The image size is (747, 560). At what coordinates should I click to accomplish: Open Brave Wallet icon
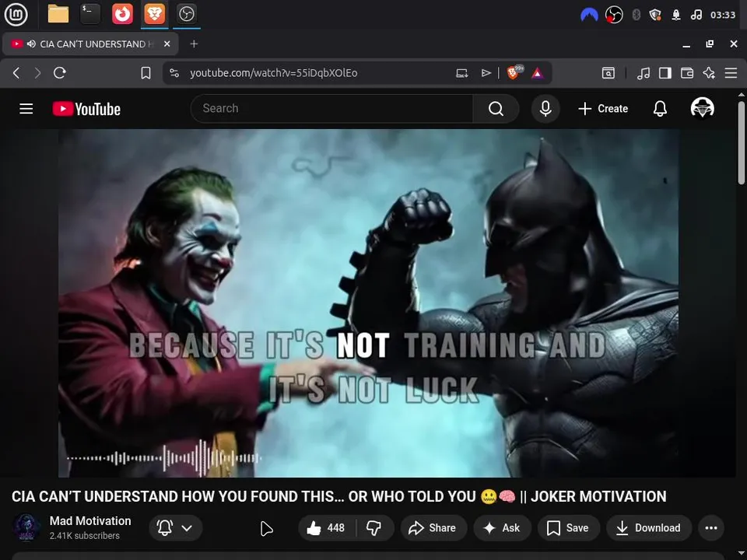click(x=687, y=73)
